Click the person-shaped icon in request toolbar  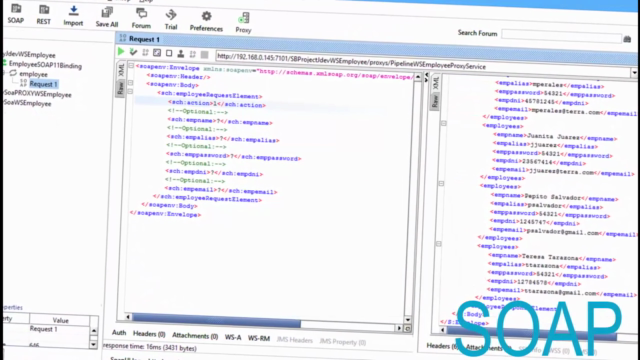coord(181,53)
